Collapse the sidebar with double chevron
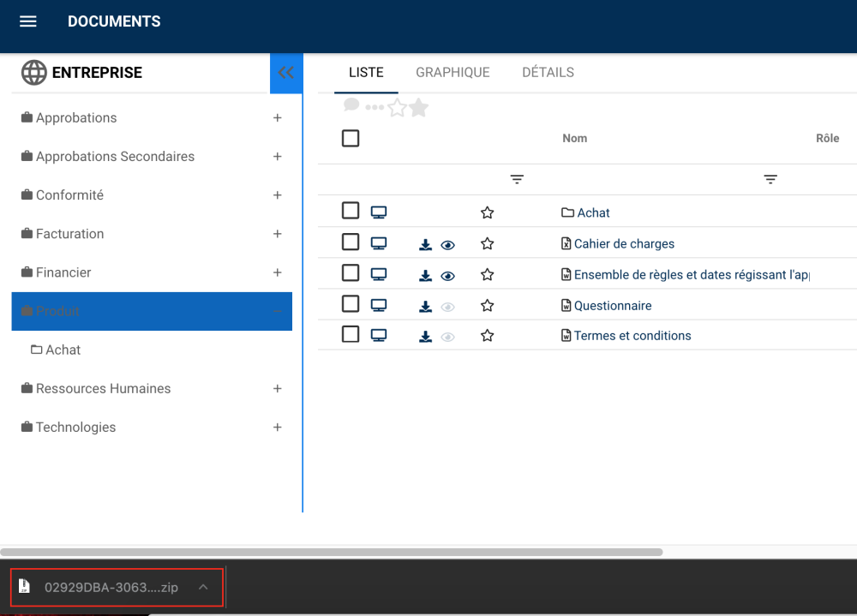This screenshot has height=616, width=857. [286, 73]
